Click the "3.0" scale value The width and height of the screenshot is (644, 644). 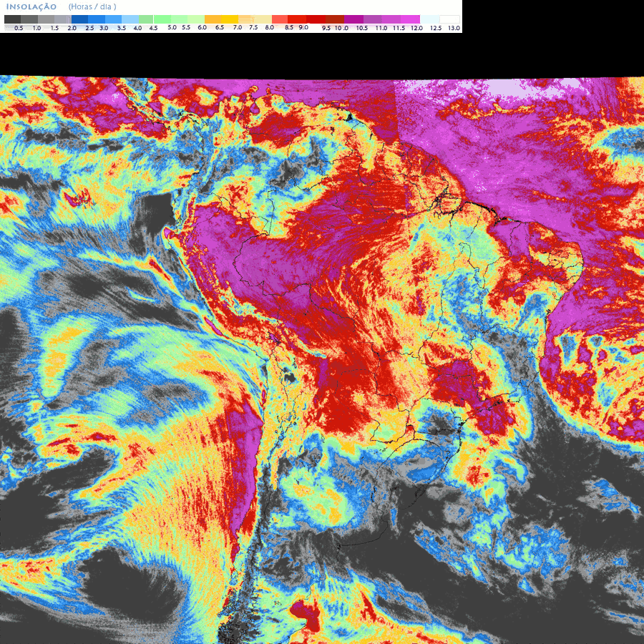(104, 29)
